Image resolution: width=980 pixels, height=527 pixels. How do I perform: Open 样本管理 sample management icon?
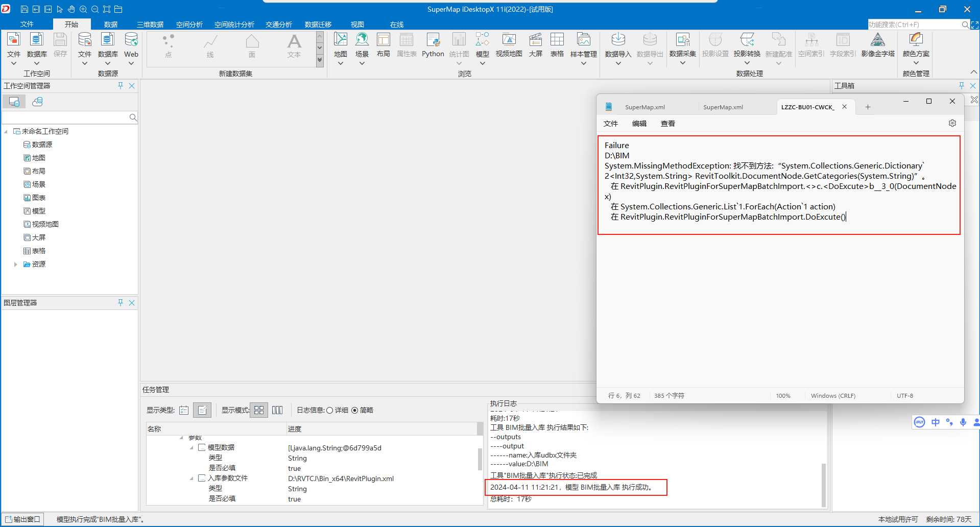583,40
